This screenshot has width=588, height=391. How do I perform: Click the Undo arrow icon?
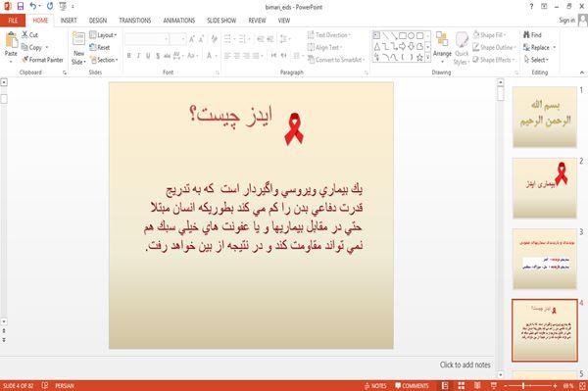click(33, 6)
